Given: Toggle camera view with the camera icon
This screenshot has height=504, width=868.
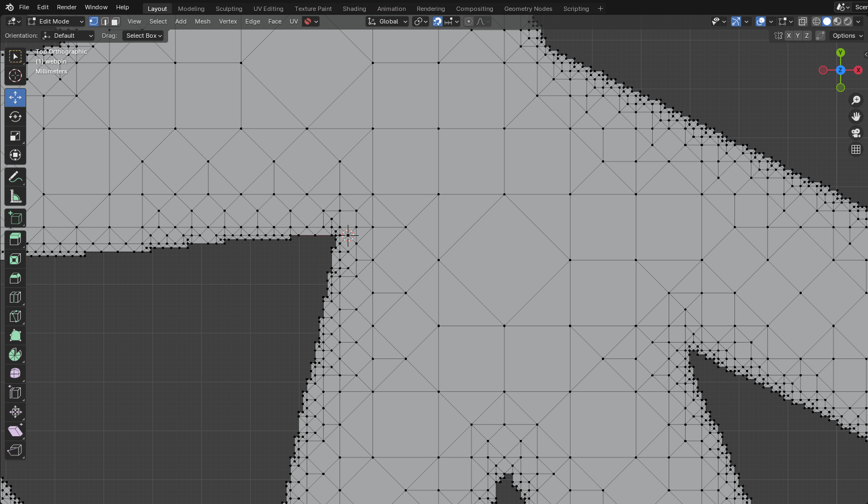Looking at the screenshot, I should (x=856, y=133).
